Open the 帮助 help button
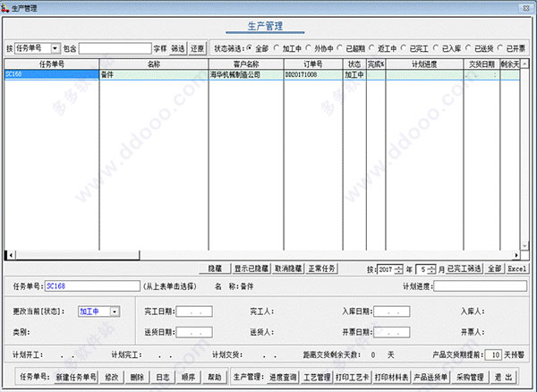The image size is (537, 392). tap(215, 378)
